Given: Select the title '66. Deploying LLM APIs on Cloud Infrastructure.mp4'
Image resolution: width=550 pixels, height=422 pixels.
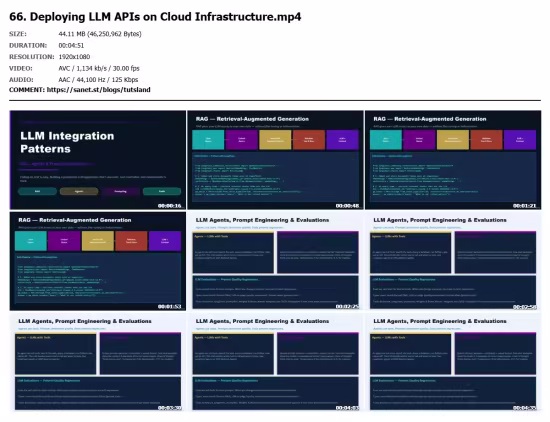Looking at the screenshot, I should (x=155, y=17).
